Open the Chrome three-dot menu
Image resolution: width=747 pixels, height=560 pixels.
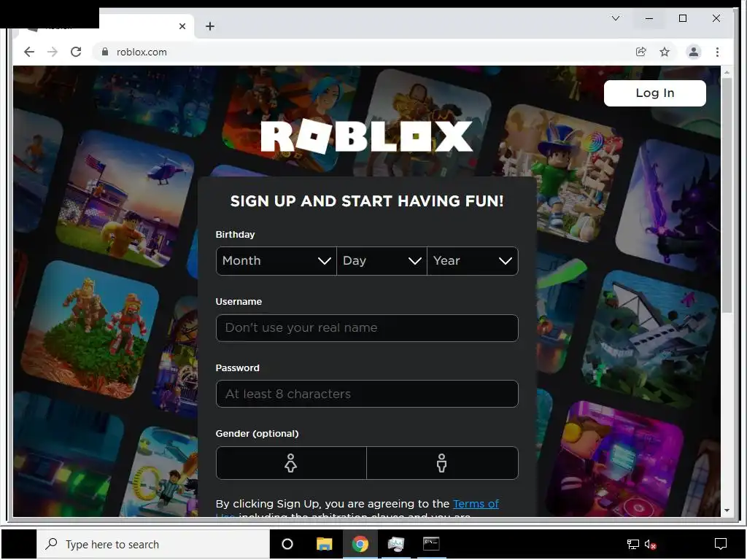point(717,52)
